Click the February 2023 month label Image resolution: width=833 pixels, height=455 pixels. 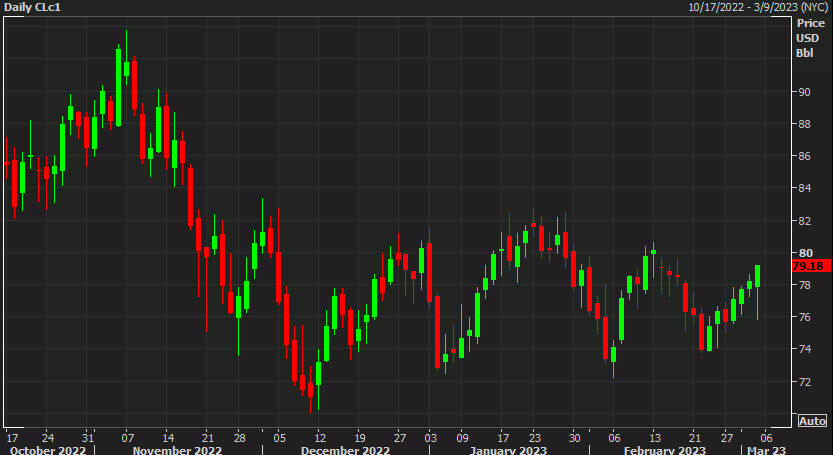click(x=665, y=450)
